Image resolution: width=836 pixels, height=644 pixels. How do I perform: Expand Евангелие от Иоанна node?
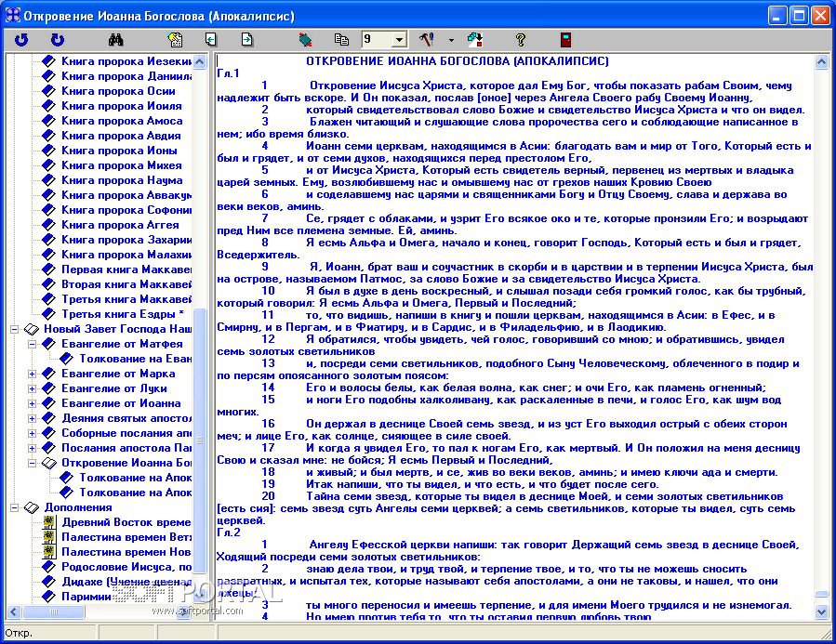[x=32, y=403]
